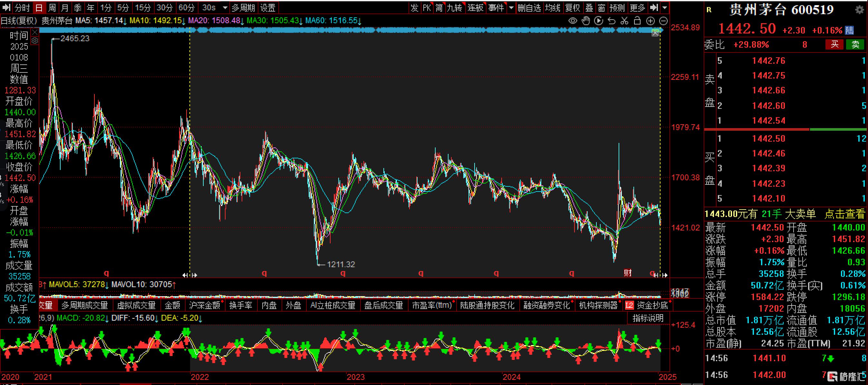Click 删自选 to remove from watchlist
868x385 pixels.
529,7
